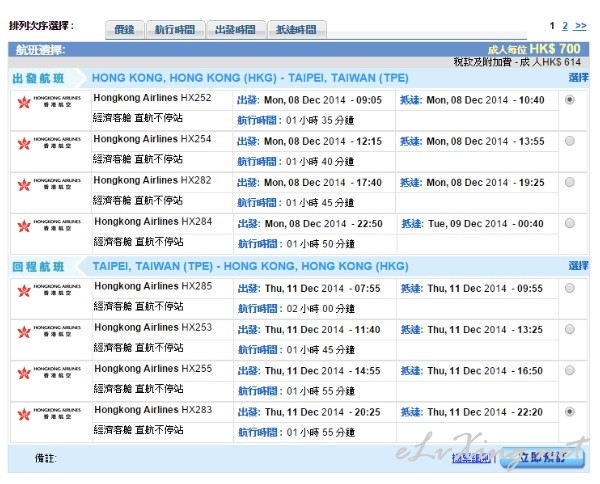Sort results by 航行時間 tab

click(x=175, y=29)
